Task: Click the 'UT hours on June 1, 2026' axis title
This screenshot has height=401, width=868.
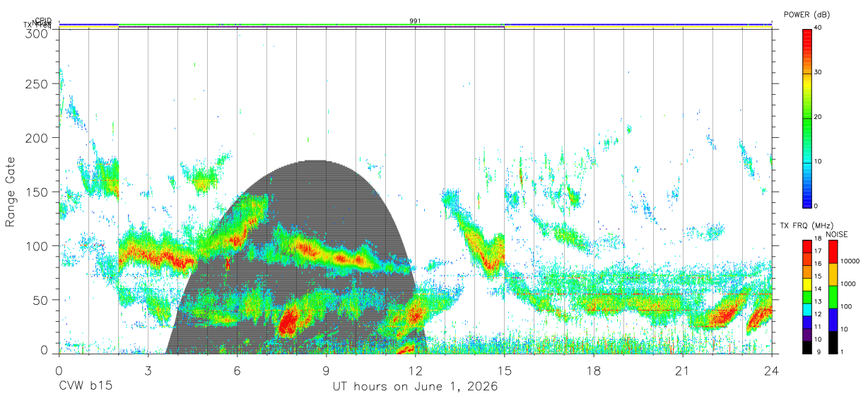Action: pyautogui.click(x=415, y=387)
